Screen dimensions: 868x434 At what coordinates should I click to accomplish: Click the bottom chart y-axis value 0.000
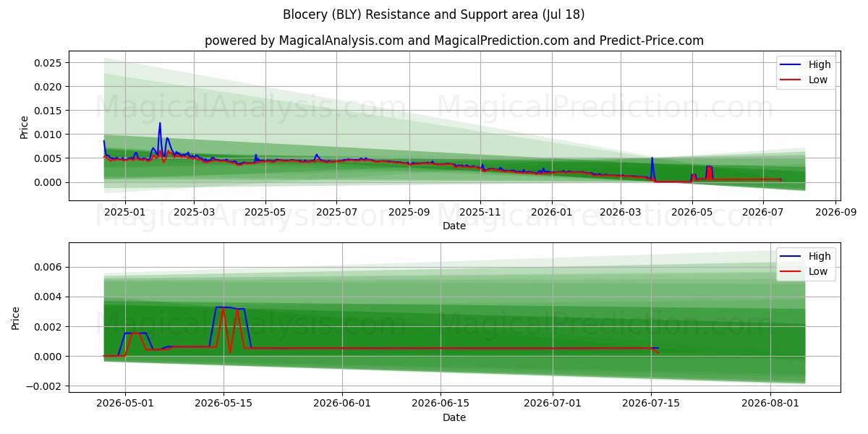[x=48, y=357]
